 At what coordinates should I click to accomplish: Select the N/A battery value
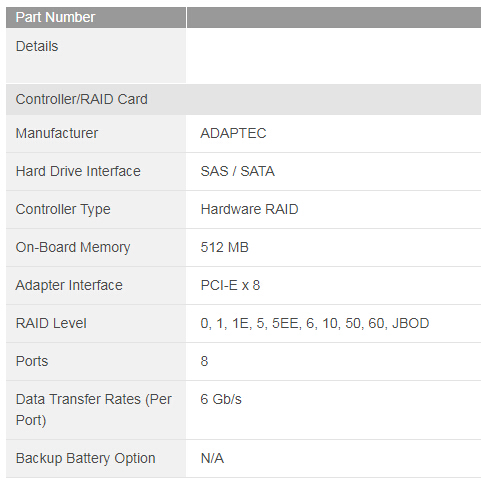pyautogui.click(x=212, y=458)
